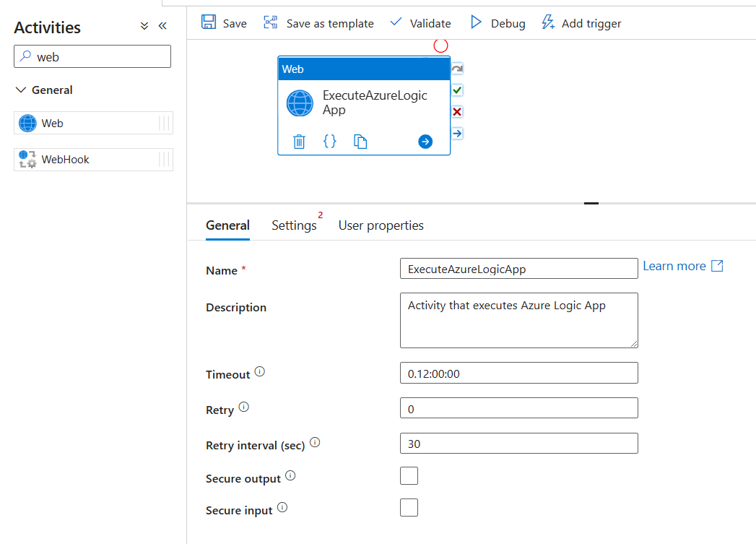Viewport: 756px width, 544px height.
Task: Delete activity with the trash icon
Action: pyautogui.click(x=300, y=142)
